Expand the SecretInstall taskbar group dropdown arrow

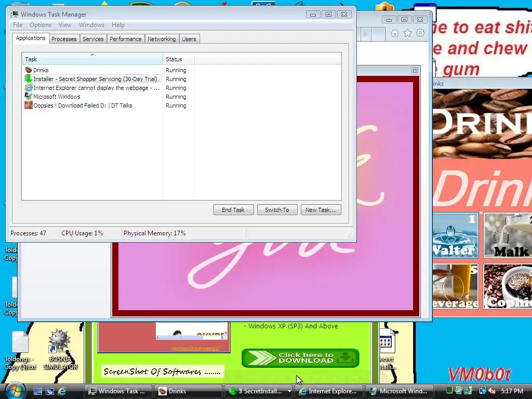click(x=289, y=391)
